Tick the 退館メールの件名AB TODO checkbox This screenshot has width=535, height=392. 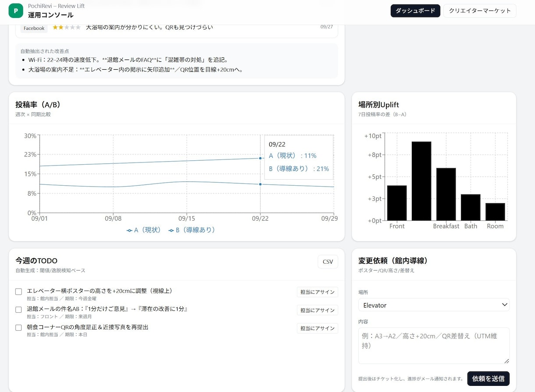(x=18, y=310)
